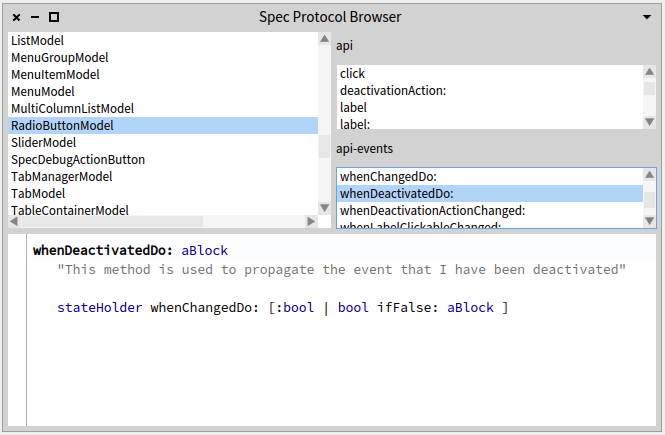Click the api list scroll-down arrow
This screenshot has width=665, height=435.
tap(650, 121)
